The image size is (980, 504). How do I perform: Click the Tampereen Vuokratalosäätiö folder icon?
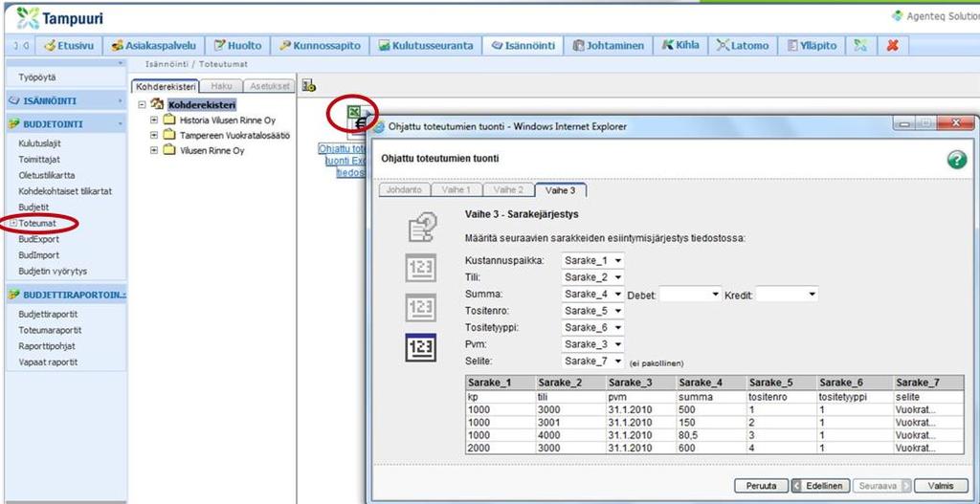coord(168,135)
